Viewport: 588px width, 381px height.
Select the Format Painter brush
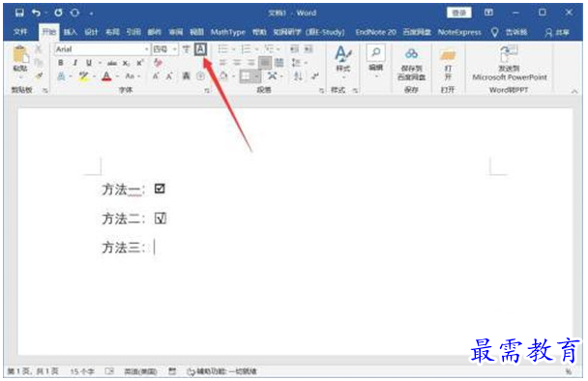click(x=39, y=75)
